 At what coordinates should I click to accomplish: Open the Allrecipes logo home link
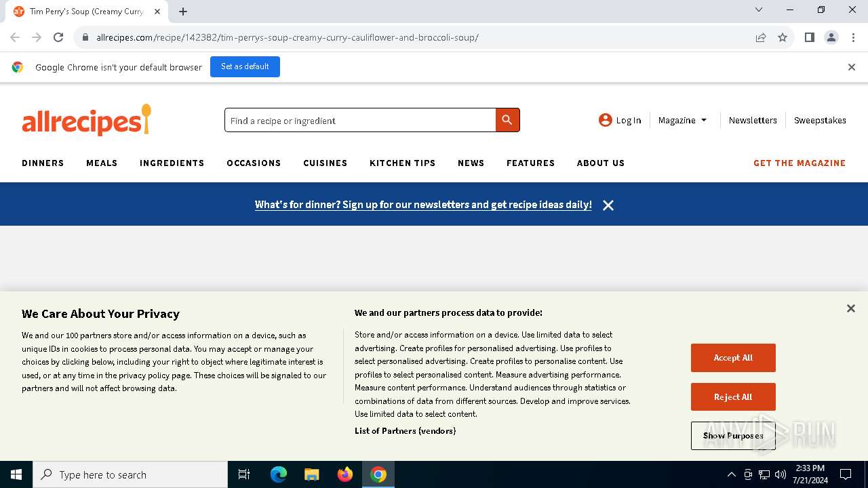pos(87,120)
